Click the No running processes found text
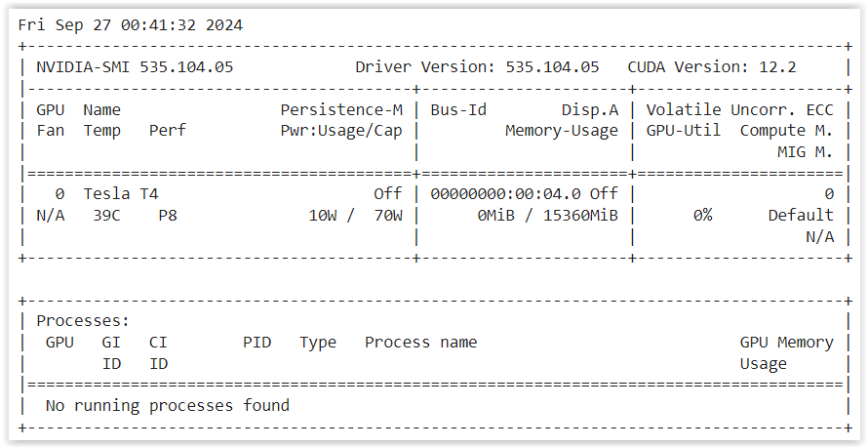This screenshot has width=868, height=448. (x=168, y=405)
